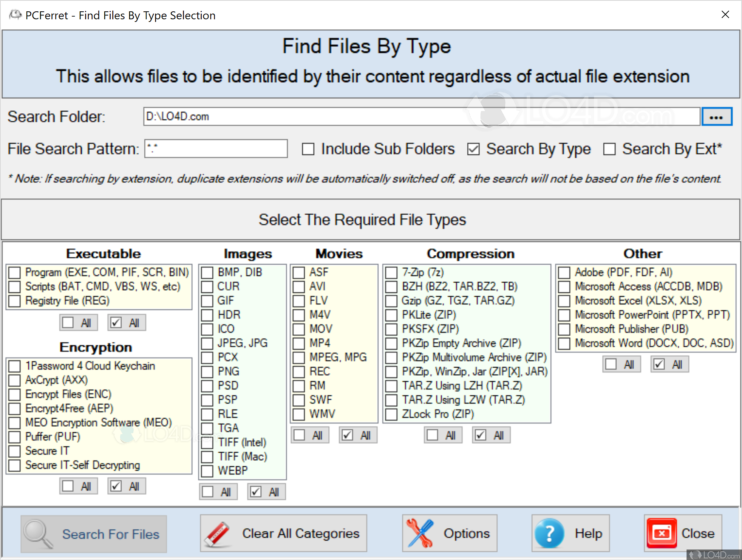Tick BMP, DIB image type
742x560 pixels.
(x=207, y=272)
